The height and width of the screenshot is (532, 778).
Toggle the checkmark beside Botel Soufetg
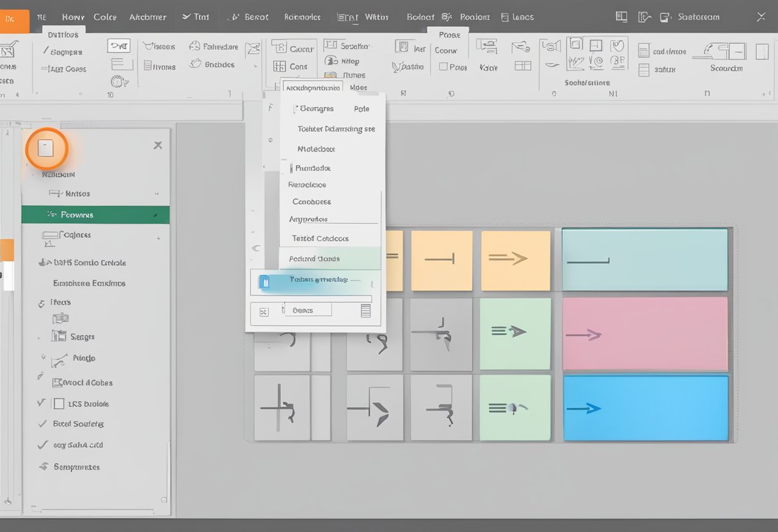click(43, 423)
